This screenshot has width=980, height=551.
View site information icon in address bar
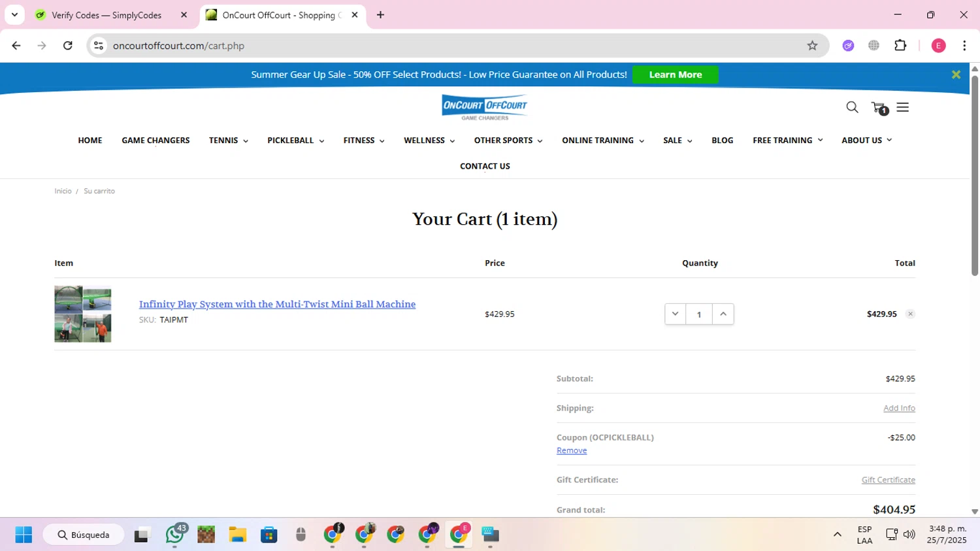[x=99, y=46]
